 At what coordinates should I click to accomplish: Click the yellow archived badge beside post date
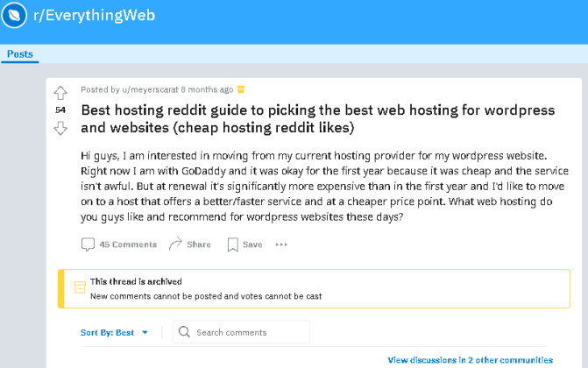[x=241, y=89]
